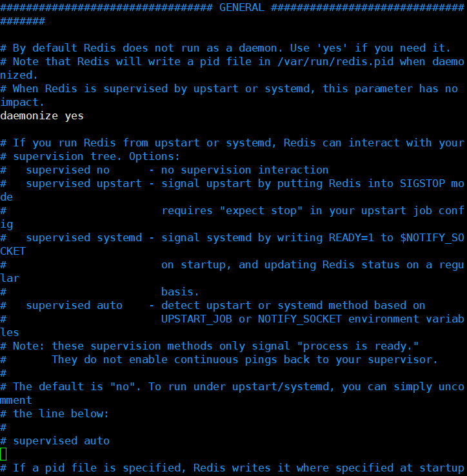Place cursor on the word 'GENERAL' header
467x476 pixels.
[242, 8]
